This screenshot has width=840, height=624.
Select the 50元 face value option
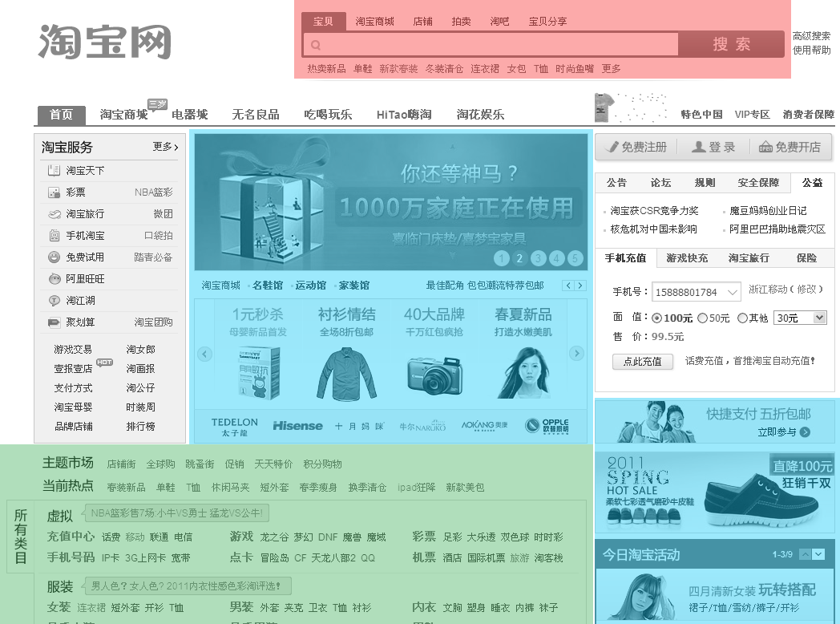(x=702, y=318)
